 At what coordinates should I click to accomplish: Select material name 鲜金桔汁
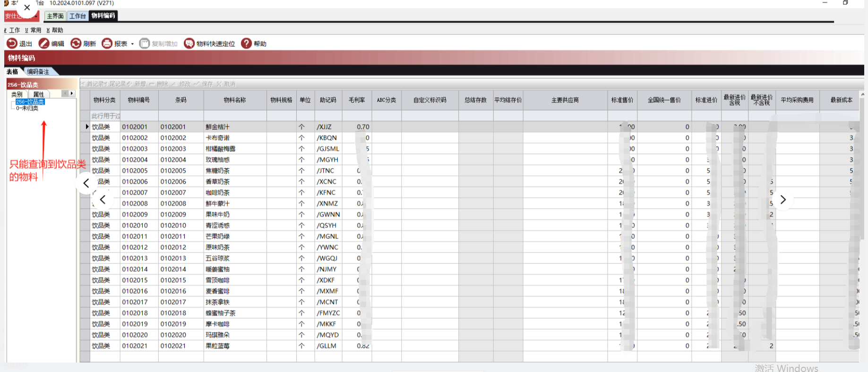coord(218,127)
